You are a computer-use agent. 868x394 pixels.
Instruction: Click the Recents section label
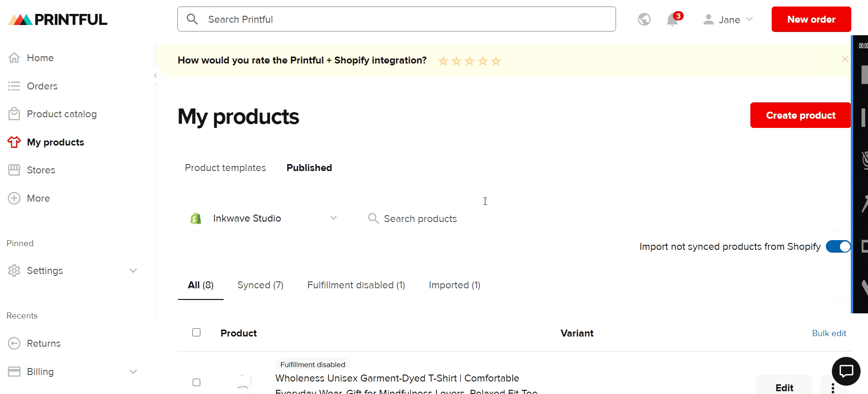(22, 316)
